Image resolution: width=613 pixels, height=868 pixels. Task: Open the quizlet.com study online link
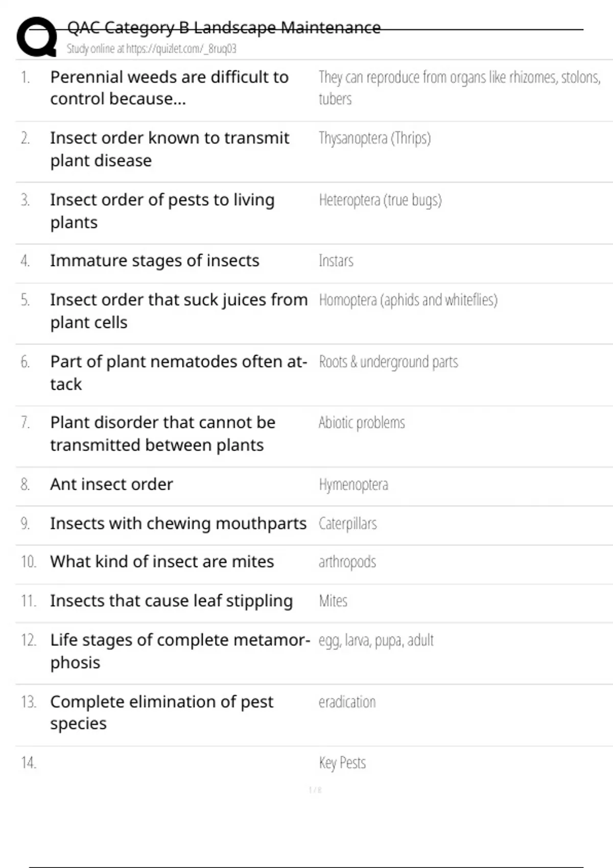[151, 49]
